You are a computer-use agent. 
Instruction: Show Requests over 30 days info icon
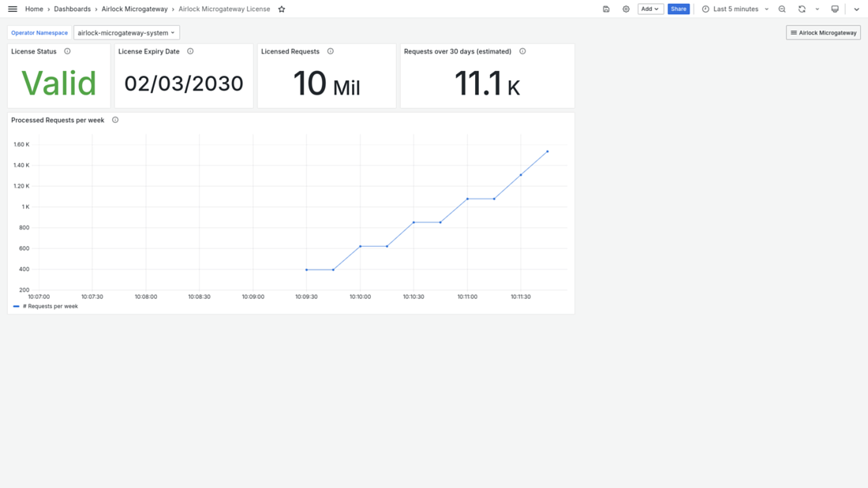tap(522, 51)
